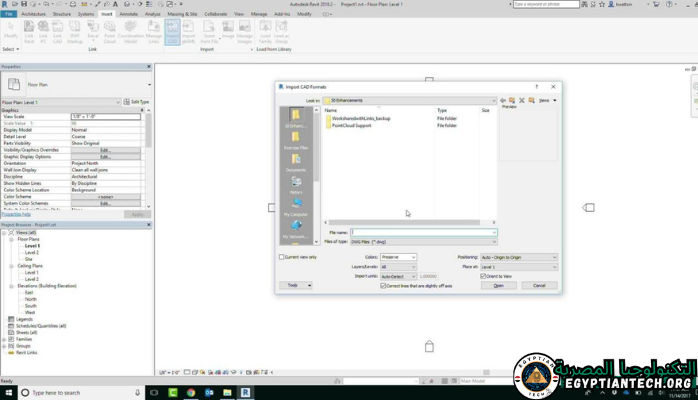
Task: Click the Link Revit ribbon icon
Action: [x=29, y=32]
